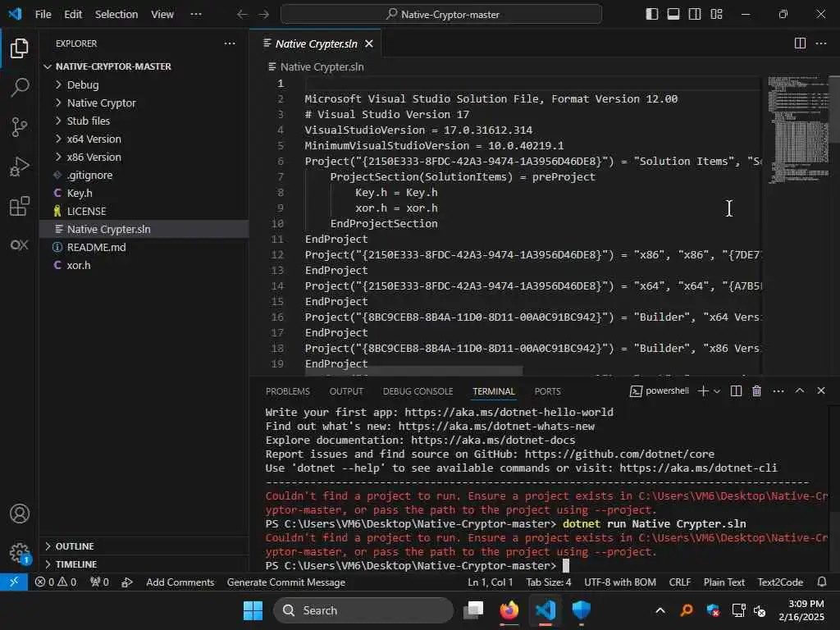
Task: Click the editor minimap
Action: tap(797, 130)
